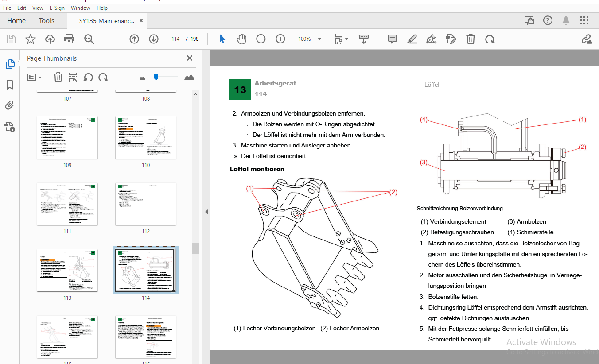Enlarge thumbnail size large mountain icon

(189, 77)
